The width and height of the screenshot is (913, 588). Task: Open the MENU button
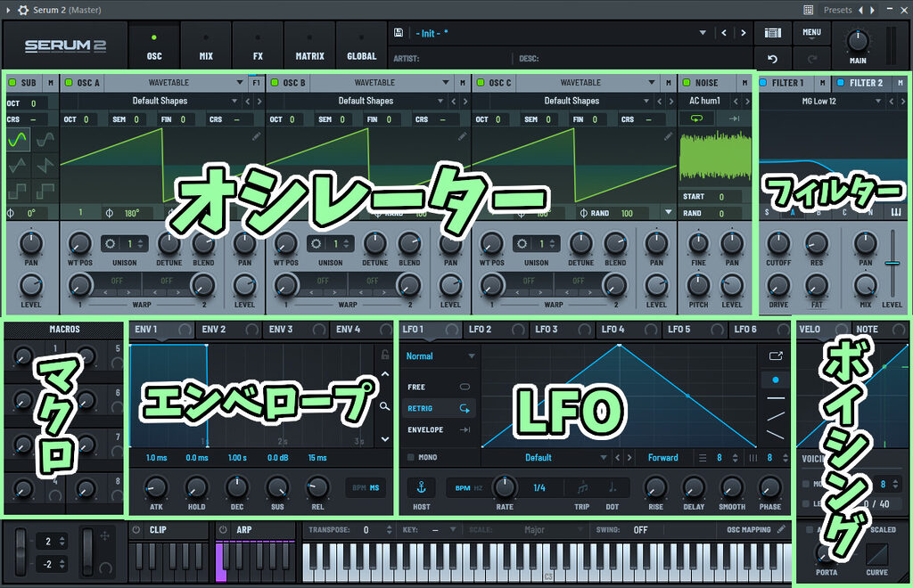tap(811, 33)
